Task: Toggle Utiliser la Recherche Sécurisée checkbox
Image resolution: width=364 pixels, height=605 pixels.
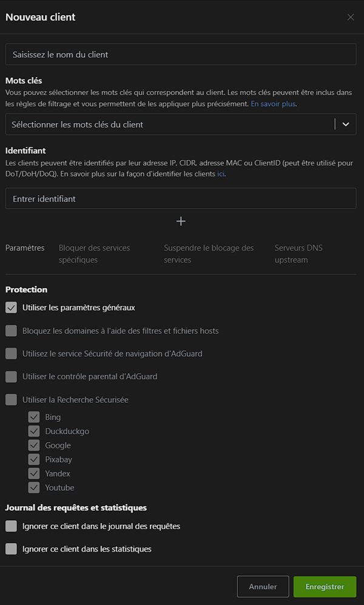Action: click(x=11, y=400)
